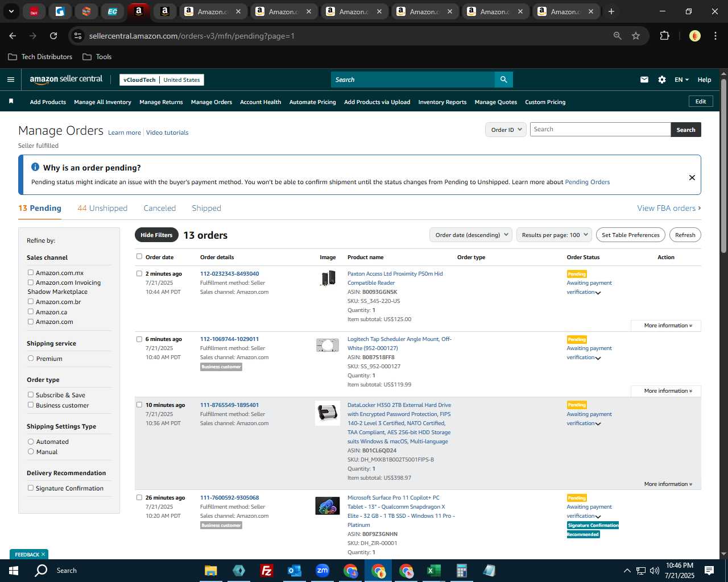Open the Chrome three-dot menu
Viewport: 728px width, 582px height.
[715, 36]
